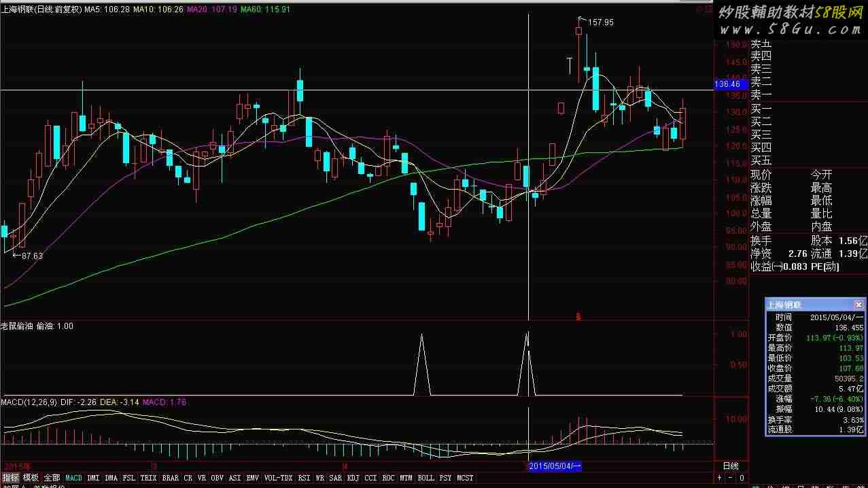Switch indicator to MACD
868x488 pixels.
click(74, 478)
